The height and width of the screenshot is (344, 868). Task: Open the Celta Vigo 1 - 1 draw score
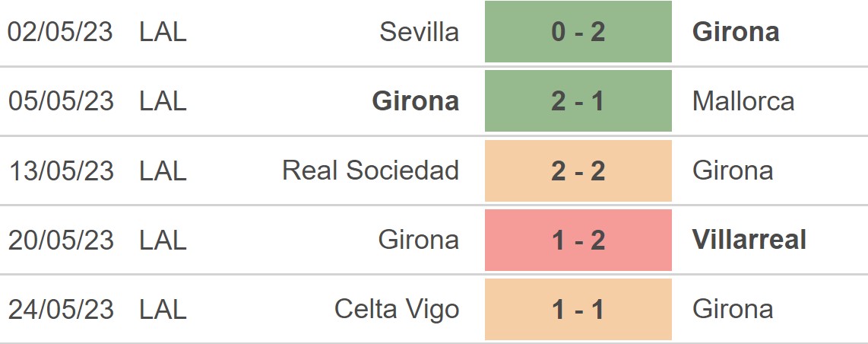(578, 309)
